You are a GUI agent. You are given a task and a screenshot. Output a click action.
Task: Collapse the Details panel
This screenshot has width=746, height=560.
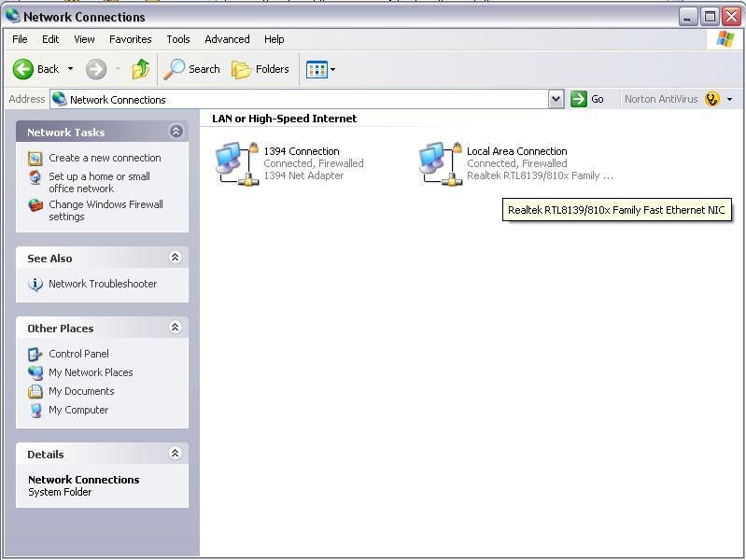click(x=176, y=453)
